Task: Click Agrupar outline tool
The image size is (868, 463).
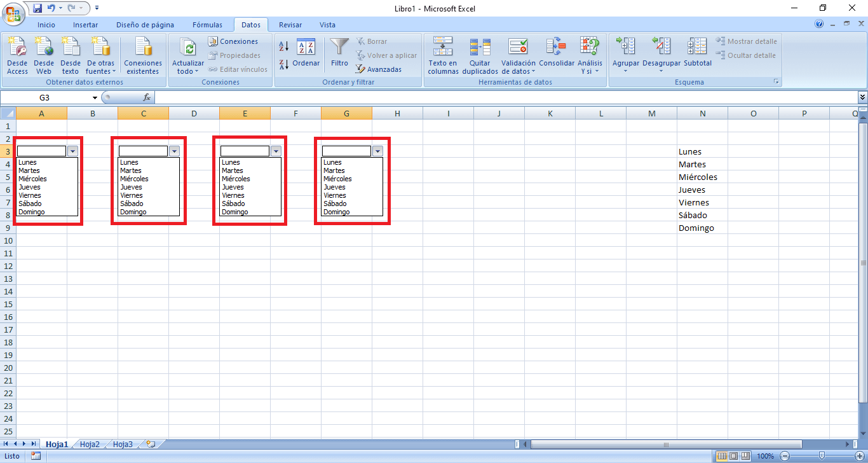Action: click(626, 56)
